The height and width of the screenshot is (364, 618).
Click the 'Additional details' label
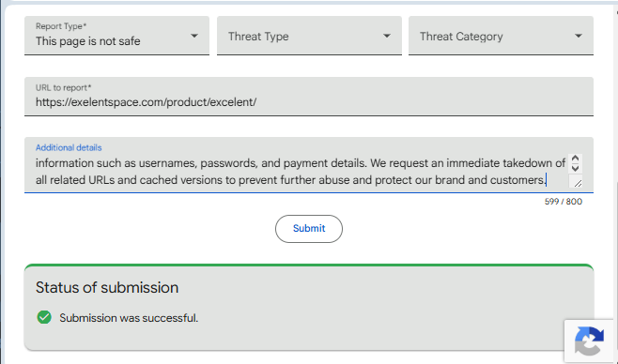point(69,147)
